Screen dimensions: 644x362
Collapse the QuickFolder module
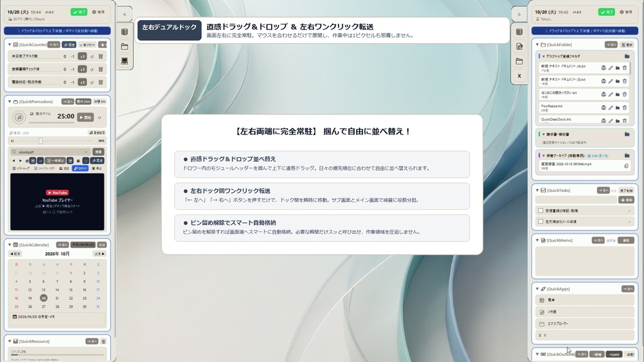click(537, 45)
